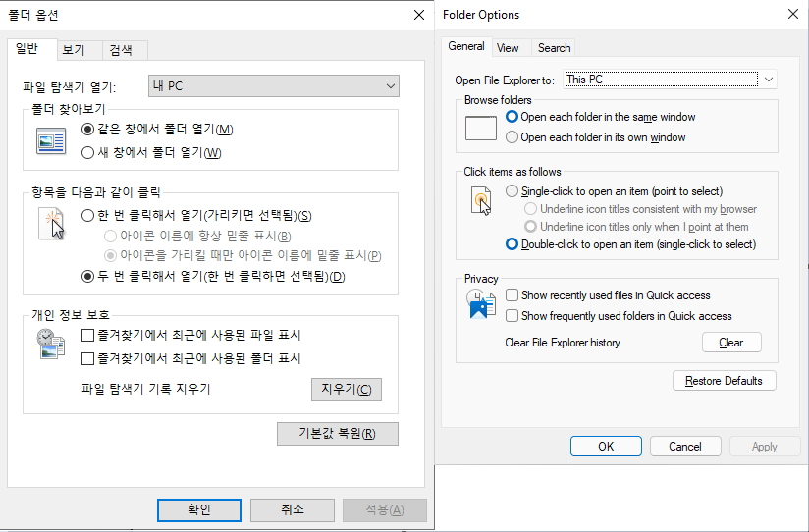Check Show frequently used folders in Quick access
Viewport: 809px width, 532px height.
pos(512,316)
